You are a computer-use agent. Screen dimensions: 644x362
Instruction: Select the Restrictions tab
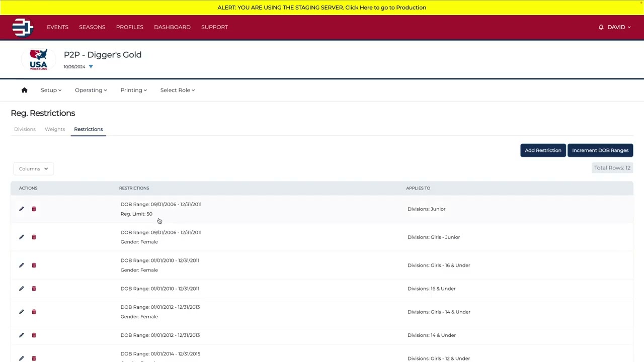point(88,129)
